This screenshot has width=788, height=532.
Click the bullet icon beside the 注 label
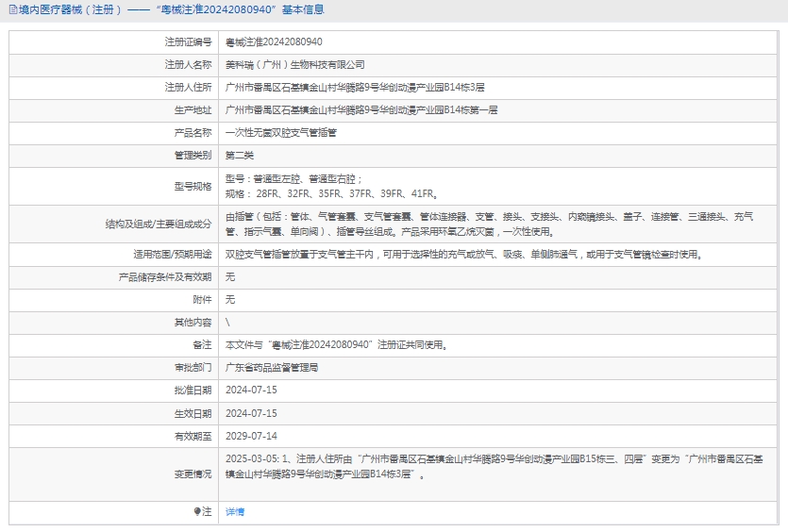point(197,511)
